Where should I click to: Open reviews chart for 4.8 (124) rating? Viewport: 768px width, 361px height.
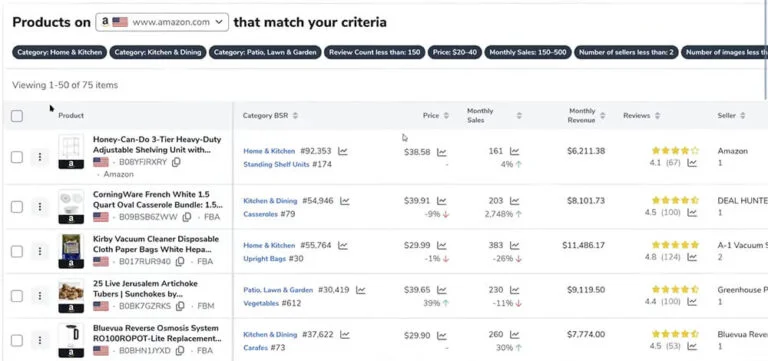(692, 257)
